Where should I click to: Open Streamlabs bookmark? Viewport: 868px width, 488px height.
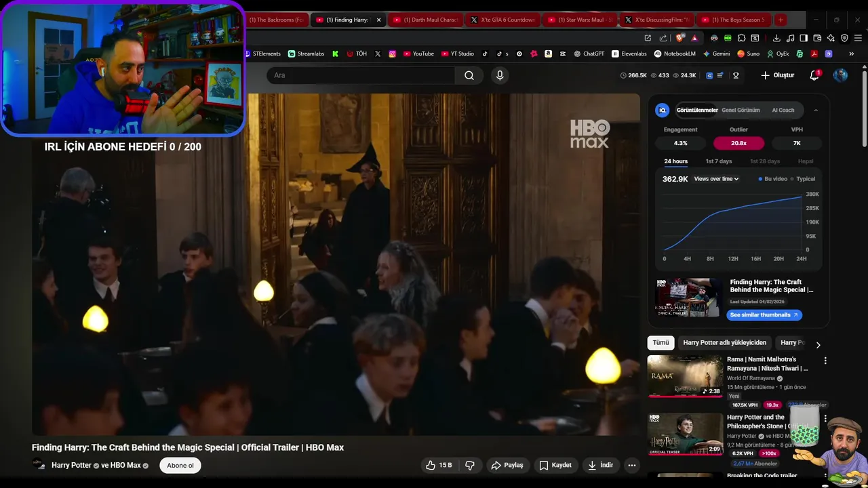(306, 54)
